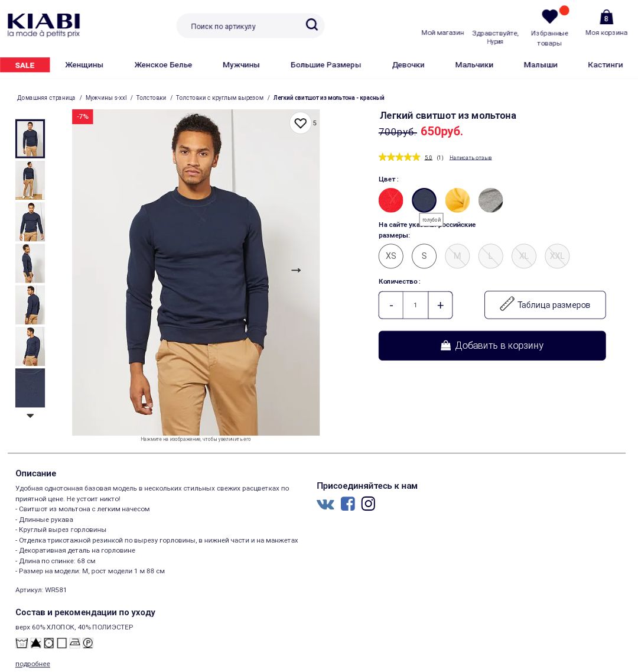Select size XS
This screenshot has height=672, width=638.
[x=390, y=256]
